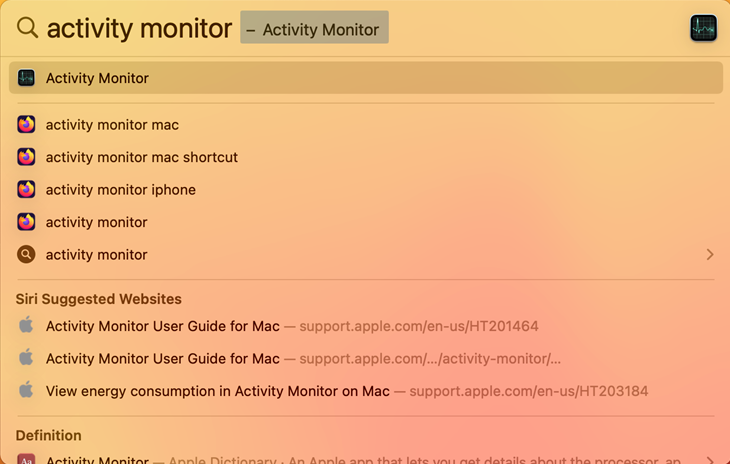Click Apple logo beside the HT201464 result

point(26,326)
